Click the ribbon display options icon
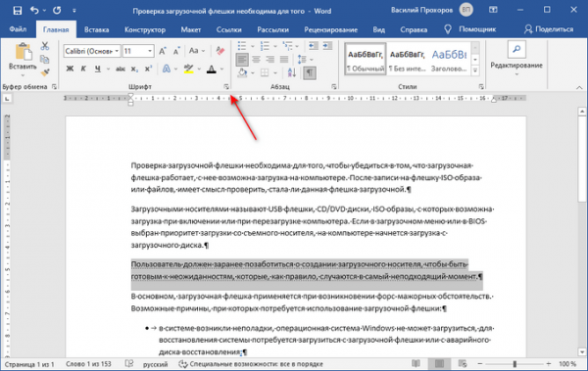Image resolution: width=588 pixels, height=371 pixels. point(493,10)
